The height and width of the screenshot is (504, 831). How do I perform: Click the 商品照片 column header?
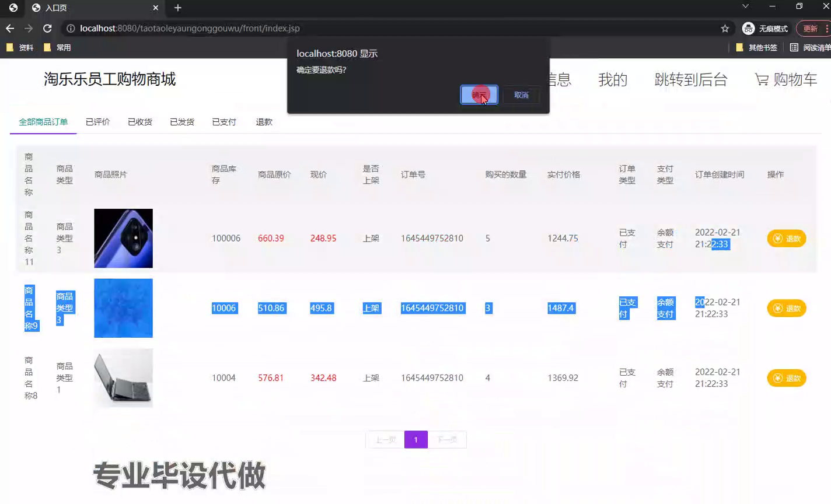coord(111,174)
